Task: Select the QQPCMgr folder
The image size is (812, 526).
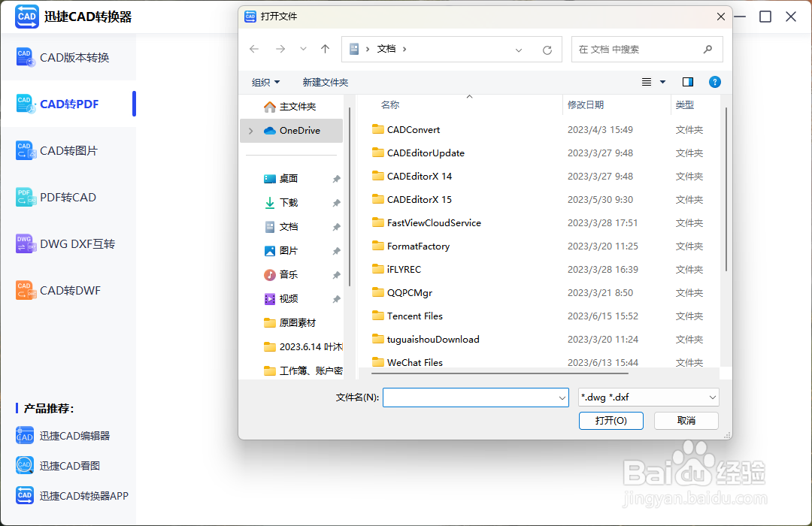Action: 402,293
